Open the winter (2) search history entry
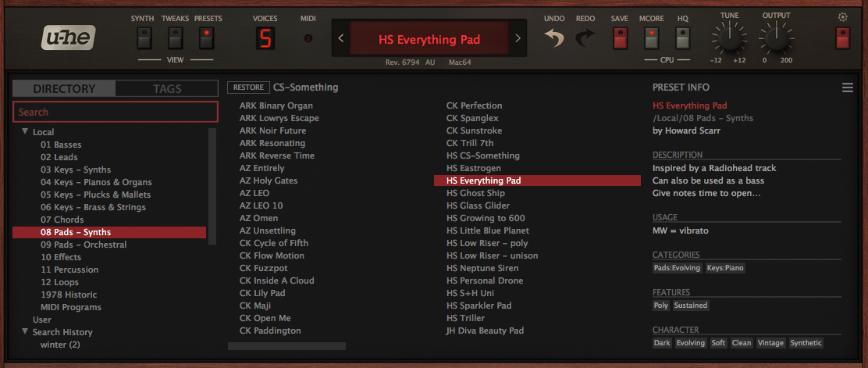Viewport: 868px width, 368px height. tap(60, 345)
